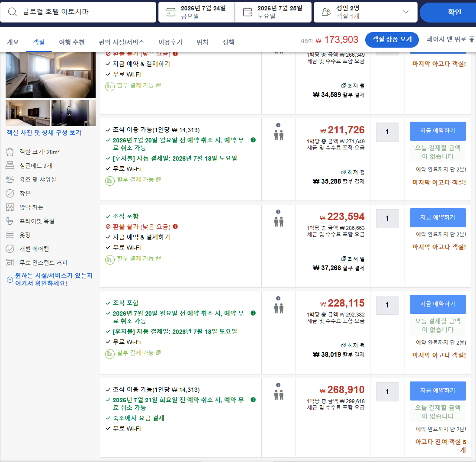Screen dimensions: 476x462
Task: Click info icon beside 211,726 cancellation policy
Action: tap(253, 140)
